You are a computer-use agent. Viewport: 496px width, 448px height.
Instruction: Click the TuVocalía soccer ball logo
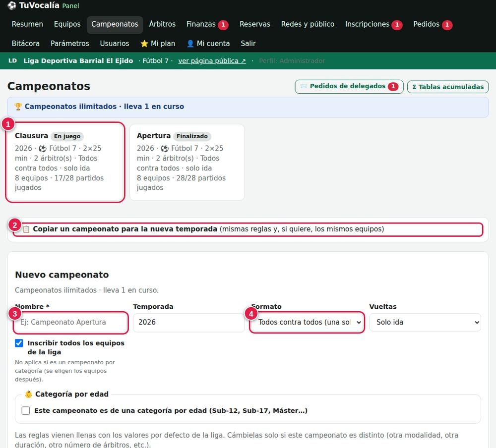pyautogui.click(x=12, y=5)
